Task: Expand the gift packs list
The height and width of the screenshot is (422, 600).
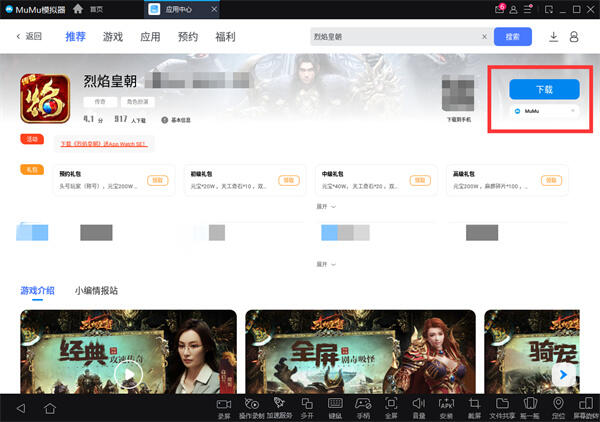Action: (326, 207)
